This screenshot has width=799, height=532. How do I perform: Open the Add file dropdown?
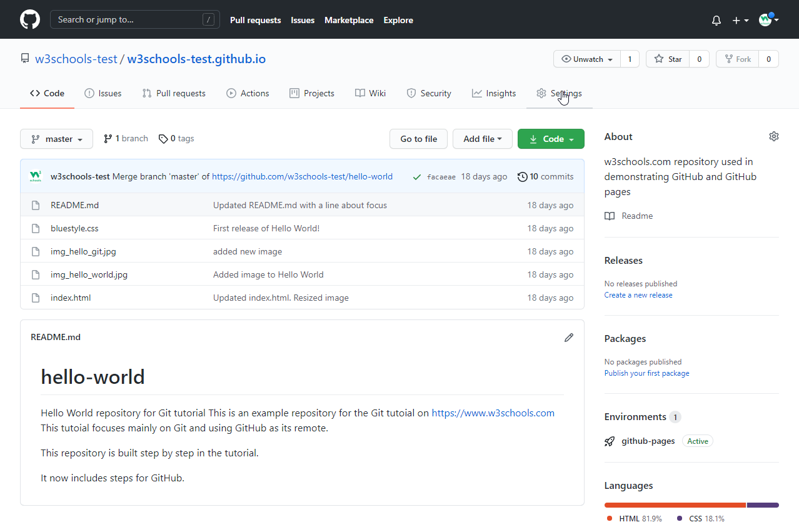483,139
